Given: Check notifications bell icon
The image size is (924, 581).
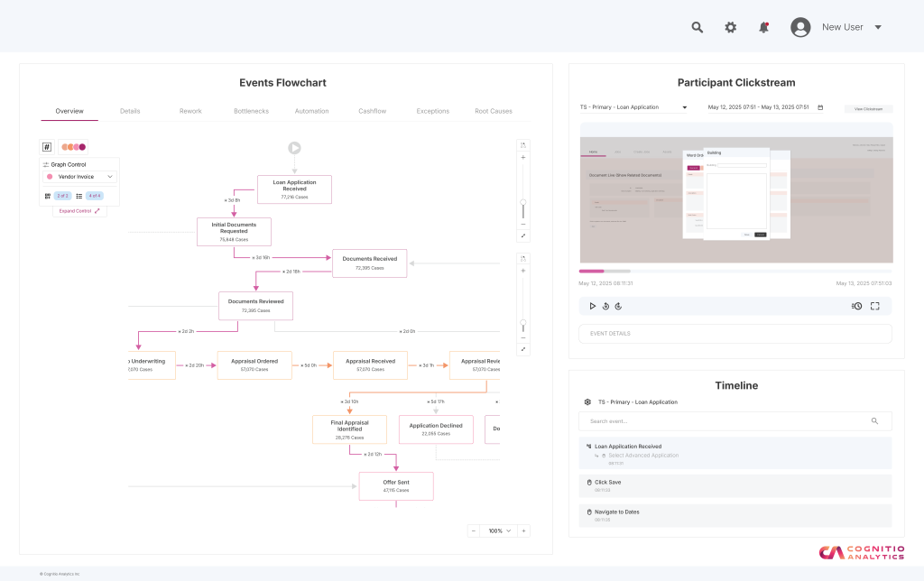Looking at the screenshot, I should point(763,27).
